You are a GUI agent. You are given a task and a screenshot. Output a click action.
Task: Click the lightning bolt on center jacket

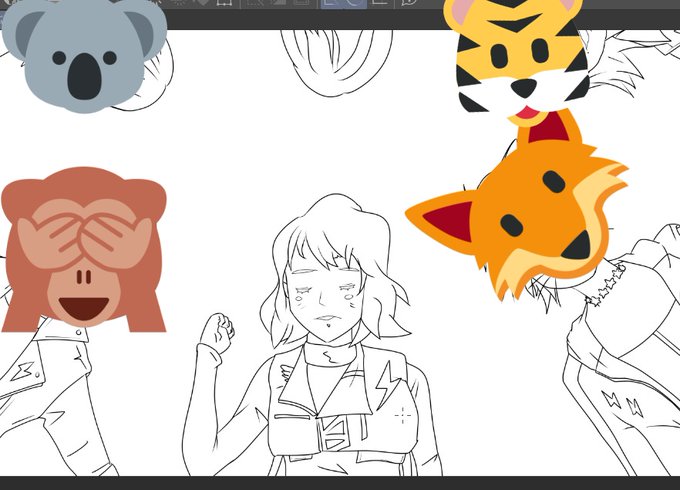tap(389, 385)
